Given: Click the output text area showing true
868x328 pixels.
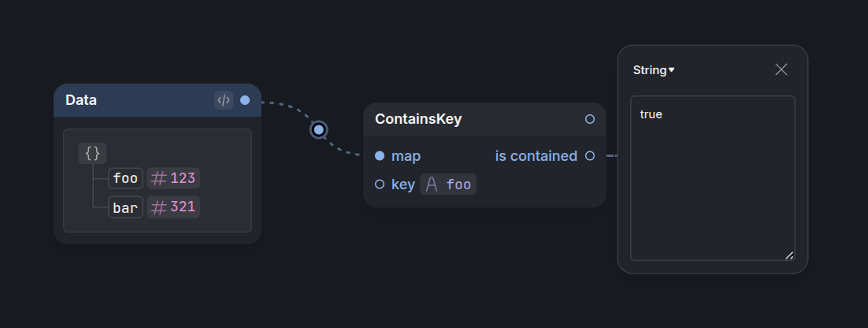Looking at the screenshot, I should point(713,178).
